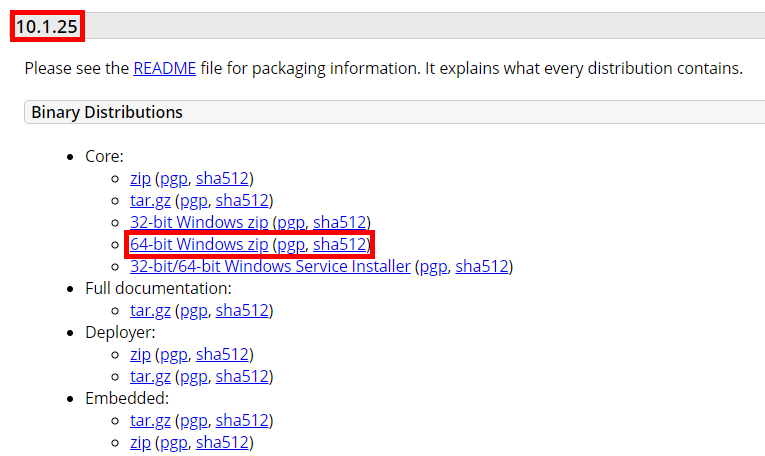Select the Full documentation: list label
The image size is (765, 456).
pos(158,289)
